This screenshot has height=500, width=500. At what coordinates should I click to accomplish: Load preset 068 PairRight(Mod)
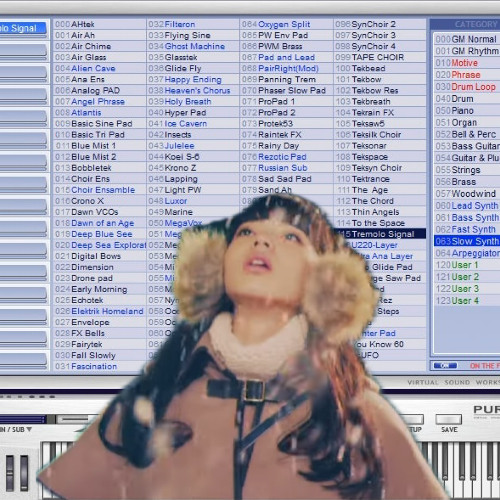click(x=286, y=68)
